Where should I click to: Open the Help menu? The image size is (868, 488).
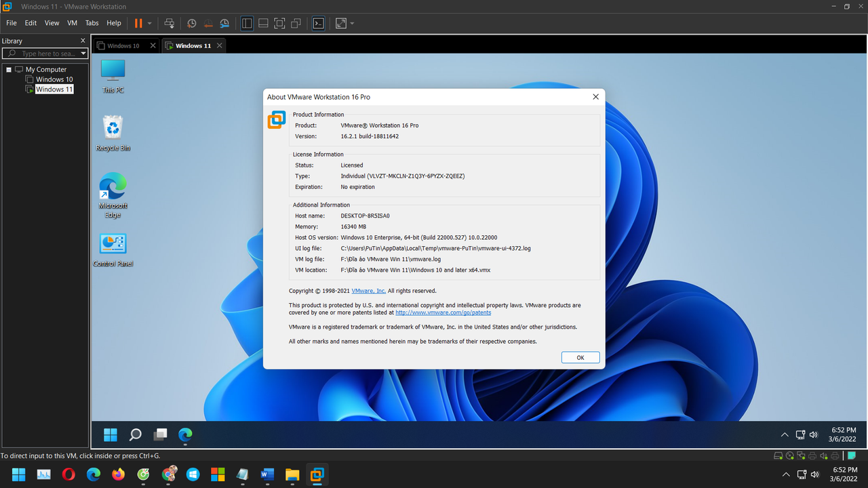pos(114,23)
